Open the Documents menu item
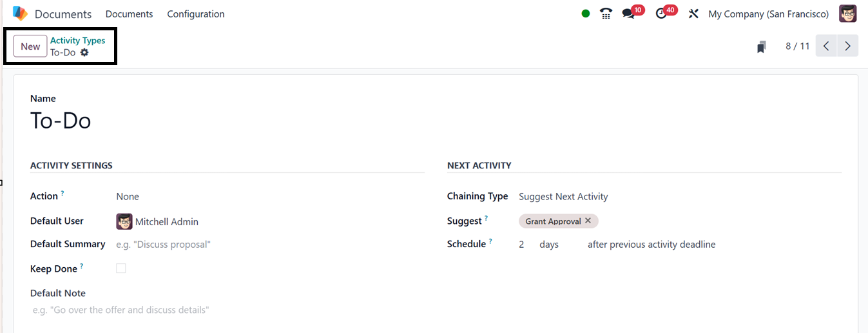Image resolution: width=868 pixels, height=333 pixels. coord(129,14)
